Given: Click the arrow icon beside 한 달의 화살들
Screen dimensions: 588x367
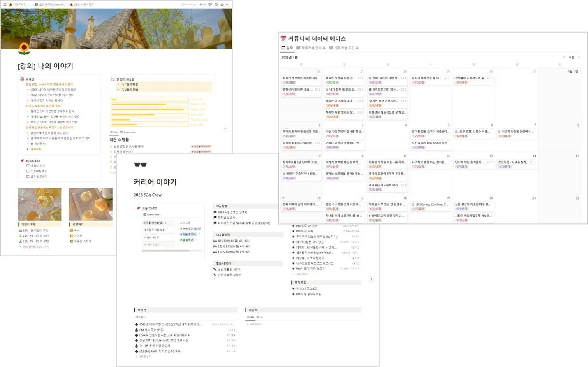Looking at the screenshot, I should 113,79.
